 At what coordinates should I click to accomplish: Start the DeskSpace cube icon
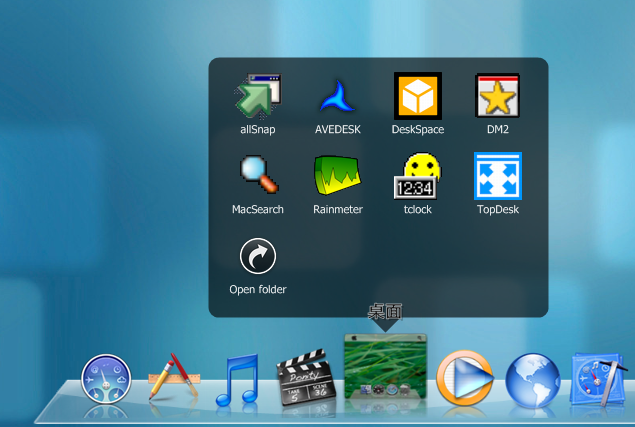pyautogui.click(x=418, y=96)
